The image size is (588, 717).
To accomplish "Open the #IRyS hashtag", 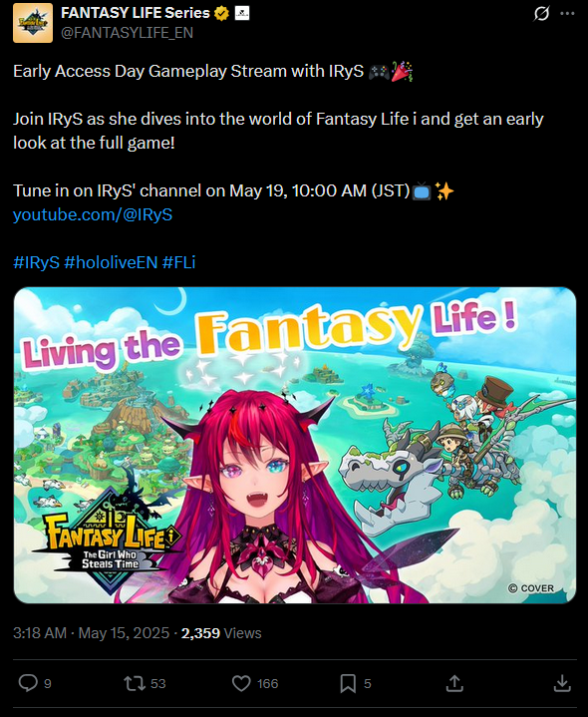I will tap(36, 262).
